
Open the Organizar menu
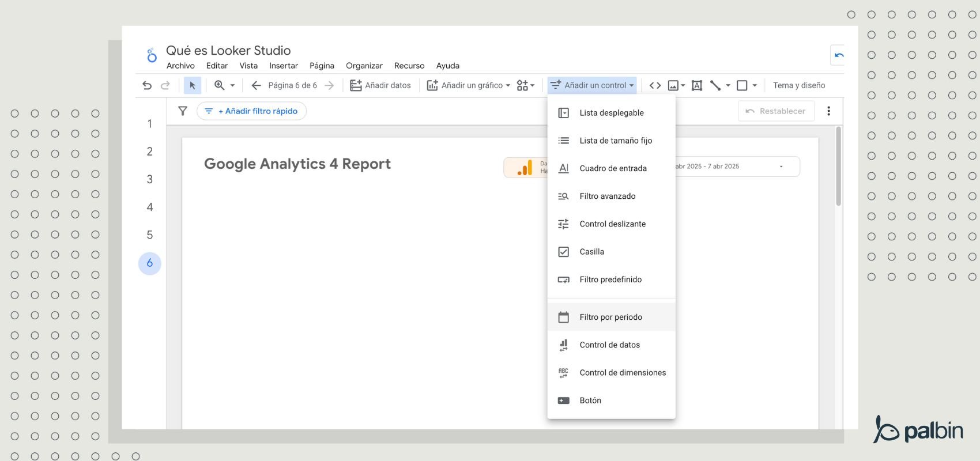click(364, 66)
